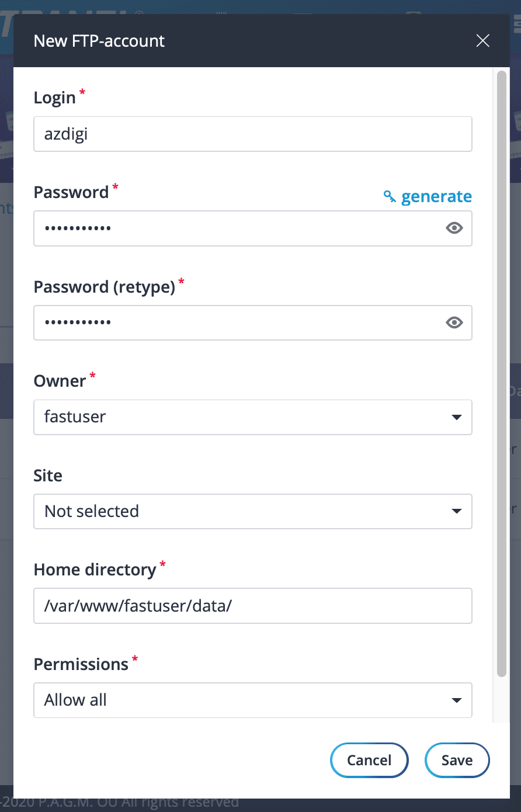Click the Permissions field label

tap(81, 664)
